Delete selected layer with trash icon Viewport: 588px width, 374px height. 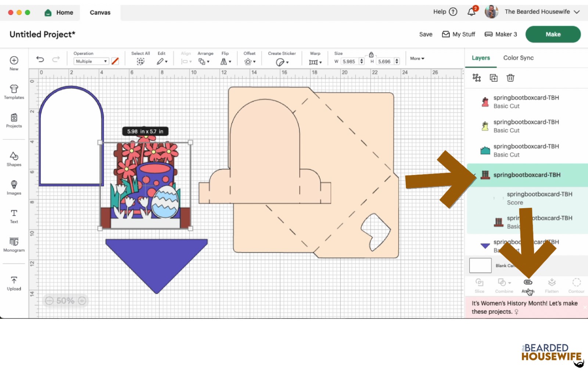coord(510,78)
